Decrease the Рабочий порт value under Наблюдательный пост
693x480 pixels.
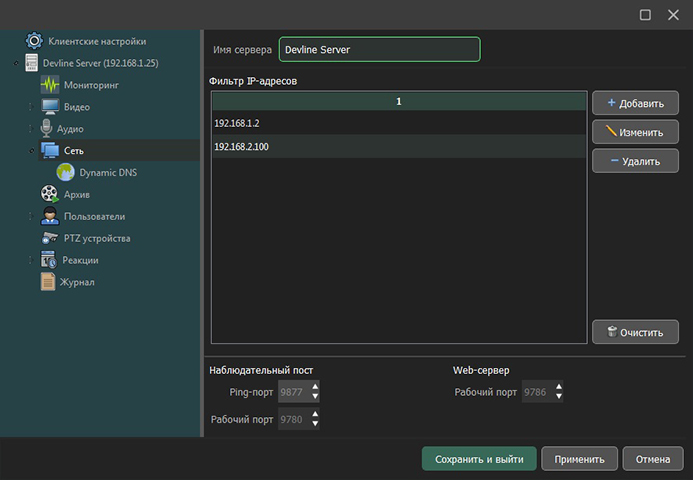tap(316, 425)
